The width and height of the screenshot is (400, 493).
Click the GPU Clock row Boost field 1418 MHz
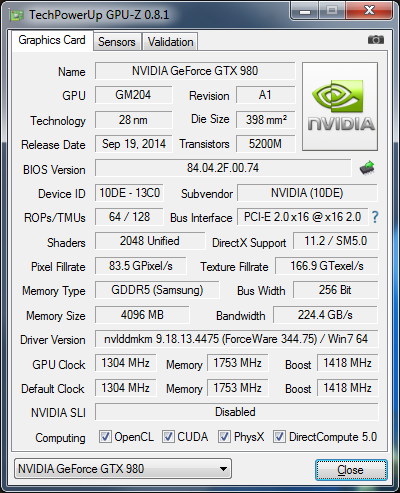coord(347,363)
